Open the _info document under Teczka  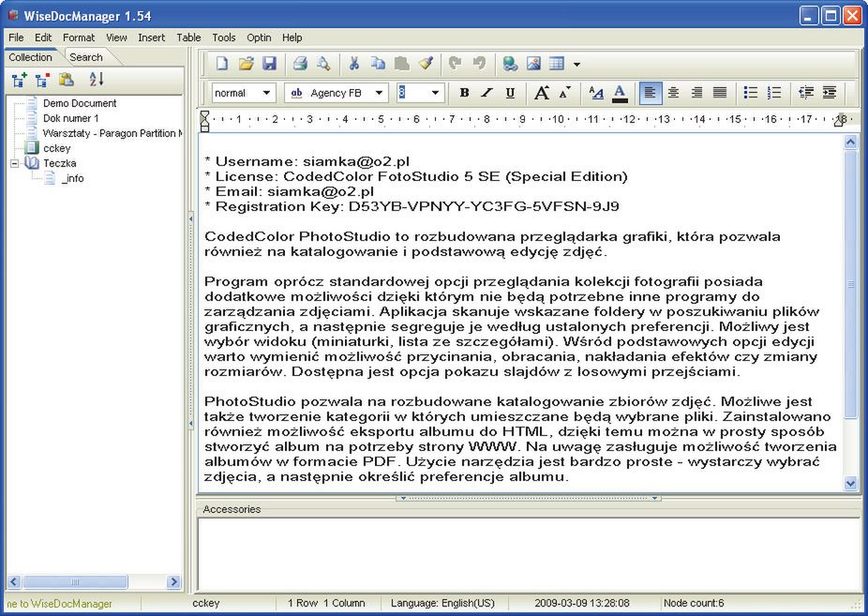point(72,178)
